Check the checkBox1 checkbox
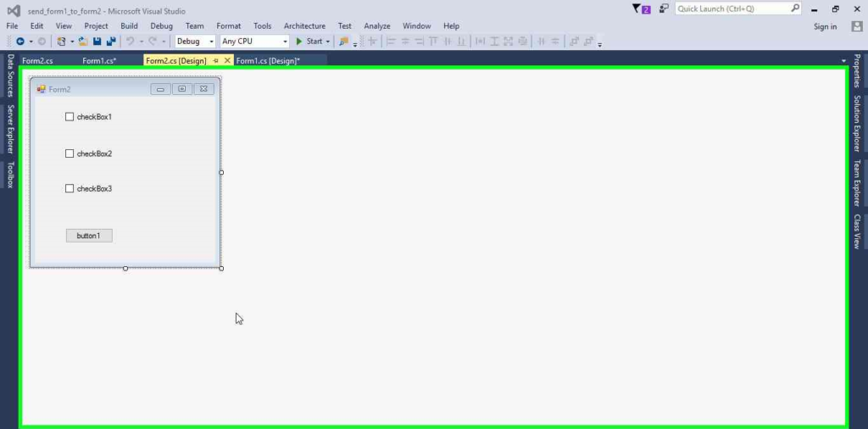This screenshot has width=868, height=429. [70, 117]
